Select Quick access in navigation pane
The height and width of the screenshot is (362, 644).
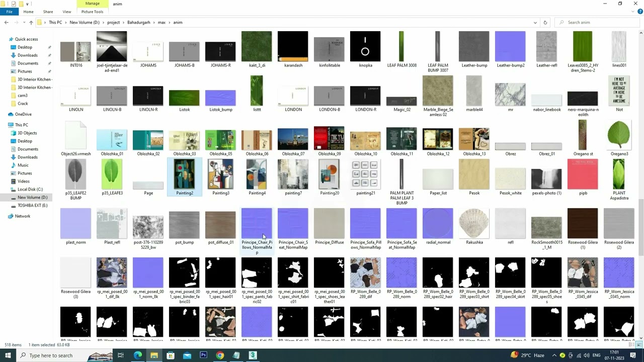[x=26, y=39]
